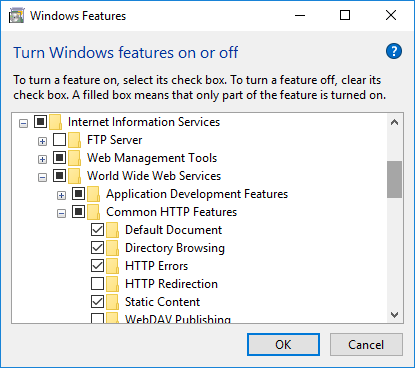Click the FTP Server folder icon
This screenshot has width=415, height=368.
click(74, 140)
